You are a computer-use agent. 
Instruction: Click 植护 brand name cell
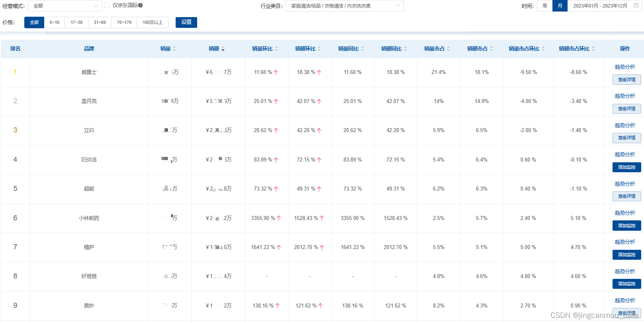pos(89,247)
